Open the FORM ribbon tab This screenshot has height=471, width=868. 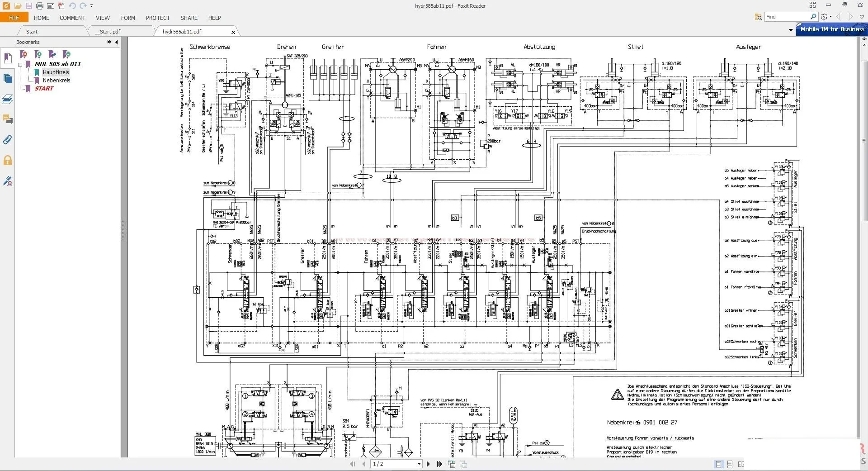coord(128,18)
